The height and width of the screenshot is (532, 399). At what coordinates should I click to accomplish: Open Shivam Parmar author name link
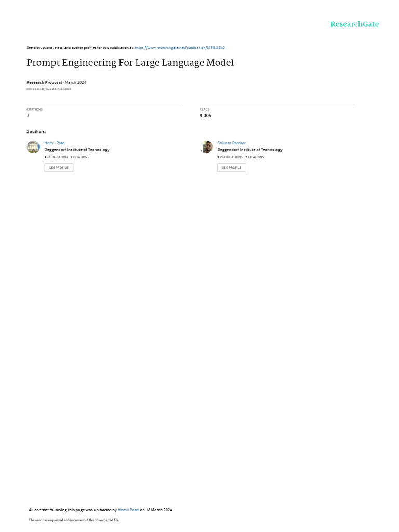[x=231, y=143]
